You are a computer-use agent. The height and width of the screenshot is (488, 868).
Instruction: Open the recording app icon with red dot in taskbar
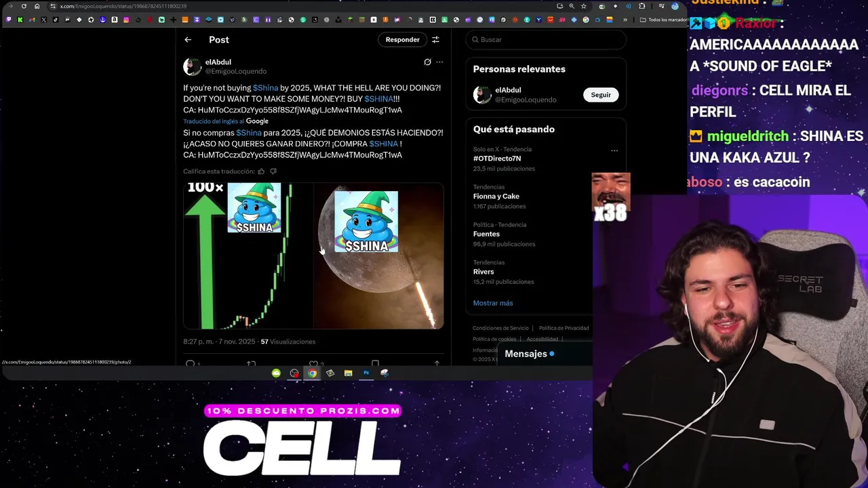coord(294,373)
